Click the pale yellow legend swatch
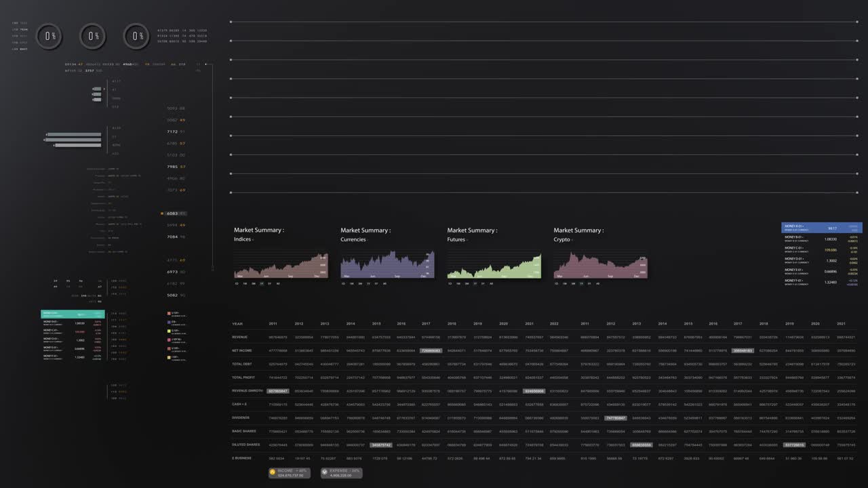Viewport: 868px width, 488px height. [169, 357]
